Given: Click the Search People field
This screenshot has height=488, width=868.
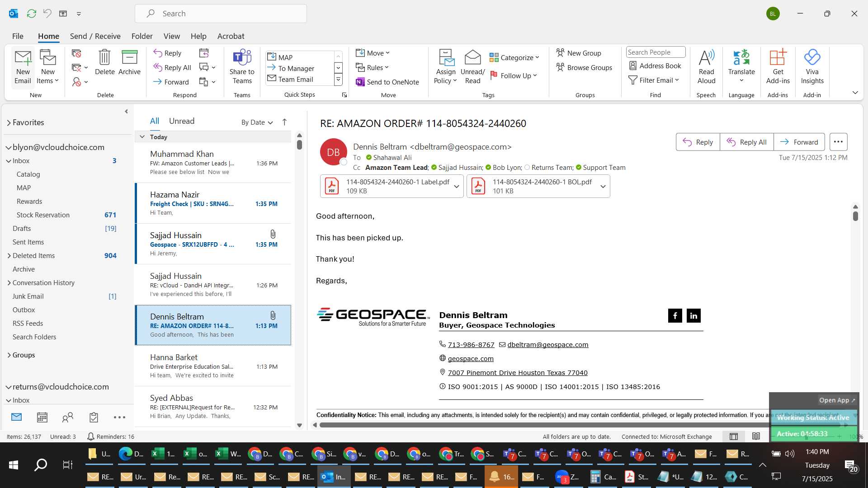Looking at the screenshot, I should [656, 52].
